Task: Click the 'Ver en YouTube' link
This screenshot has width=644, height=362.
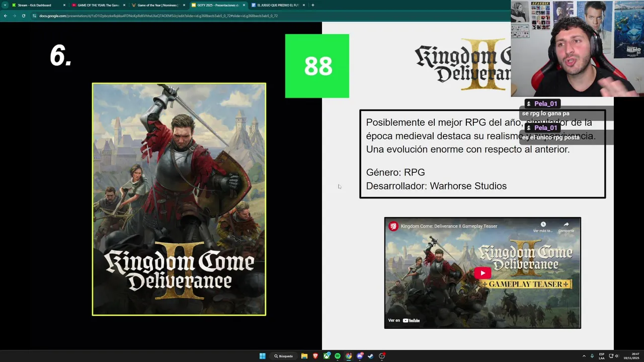Action: tap(404, 320)
